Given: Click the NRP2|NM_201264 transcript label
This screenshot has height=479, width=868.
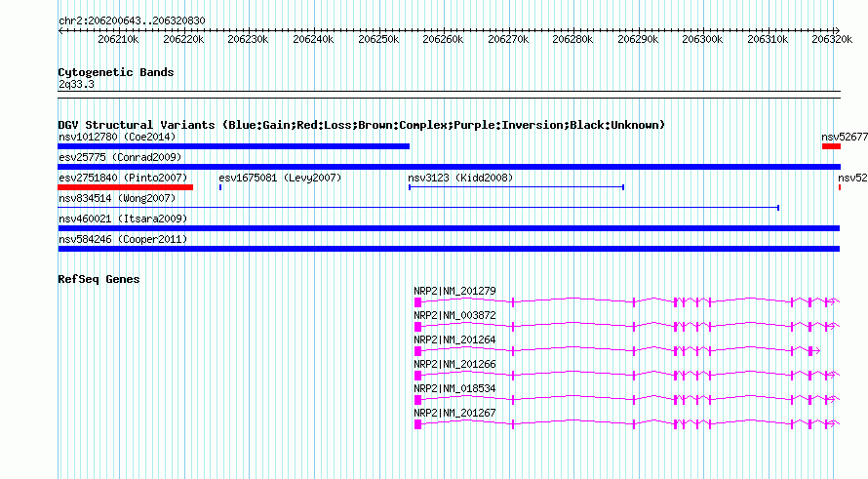Looking at the screenshot, I should click(x=455, y=340).
